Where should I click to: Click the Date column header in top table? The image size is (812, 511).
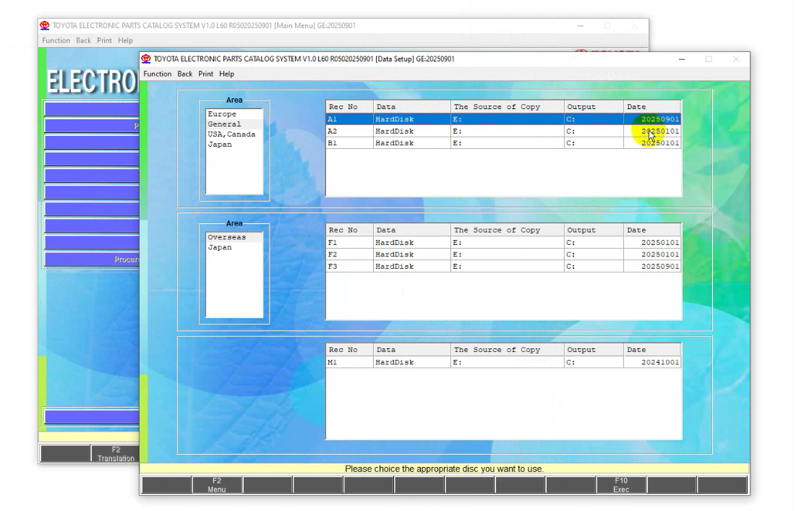pyautogui.click(x=651, y=107)
